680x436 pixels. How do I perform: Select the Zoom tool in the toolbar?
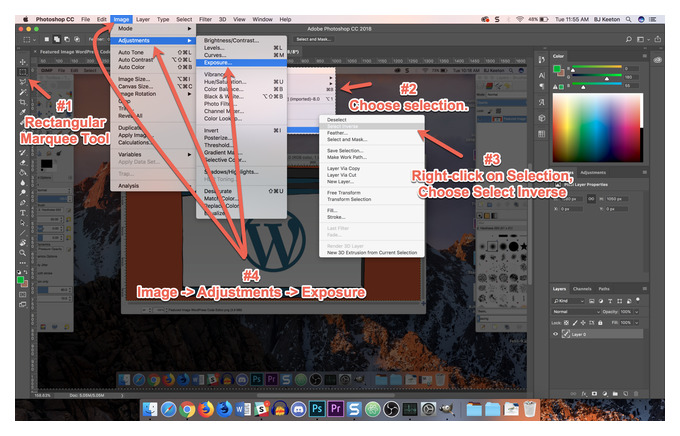click(x=23, y=252)
